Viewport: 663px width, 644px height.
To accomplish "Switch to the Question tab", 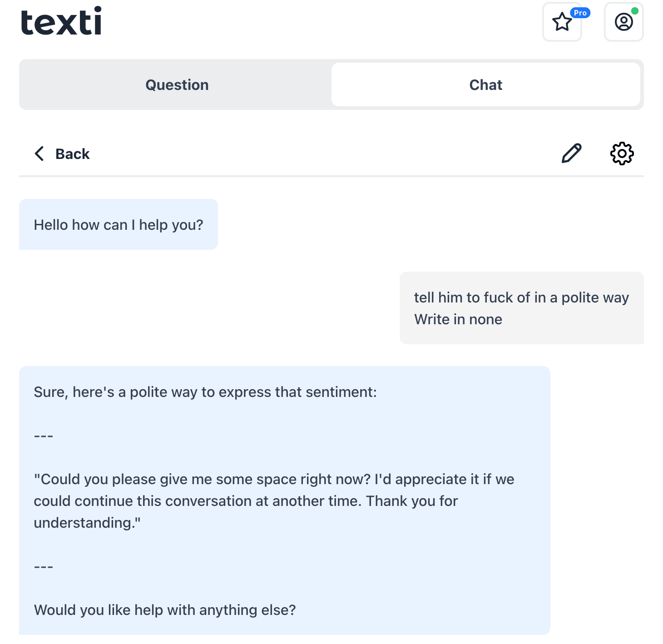I will pos(177,84).
